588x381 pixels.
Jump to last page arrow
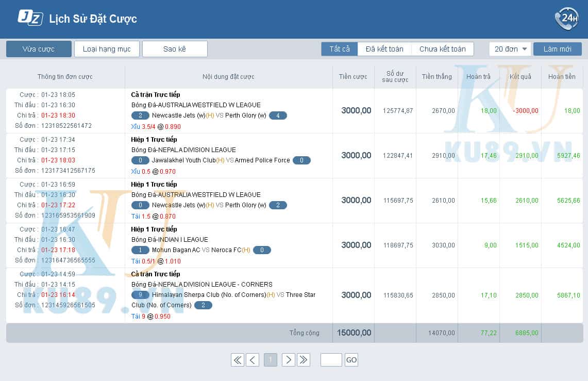click(304, 360)
